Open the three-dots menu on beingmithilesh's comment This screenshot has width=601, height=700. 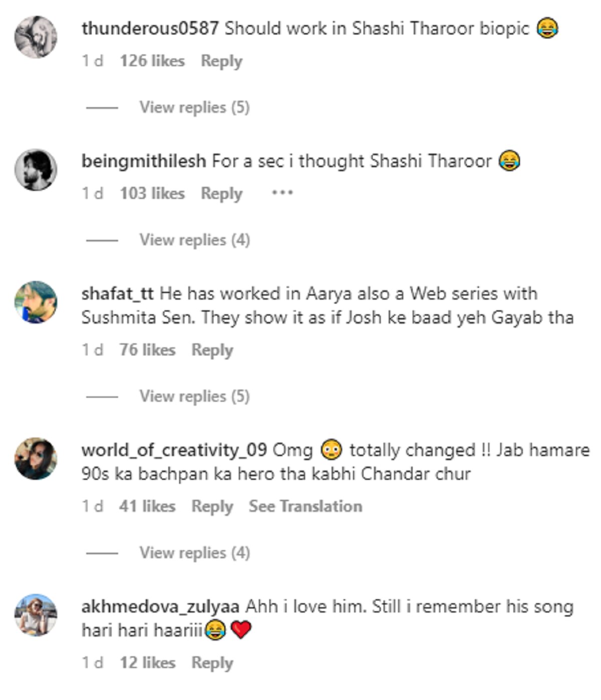pos(282,193)
